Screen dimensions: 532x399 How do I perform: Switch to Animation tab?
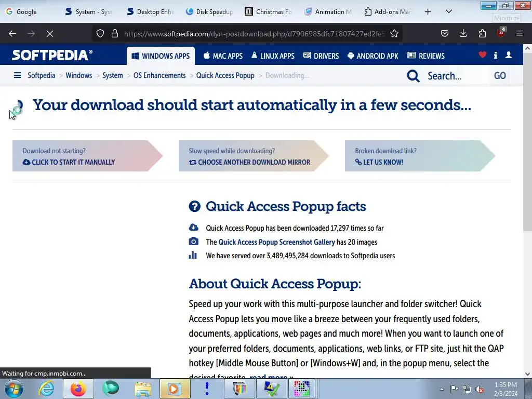(x=328, y=12)
